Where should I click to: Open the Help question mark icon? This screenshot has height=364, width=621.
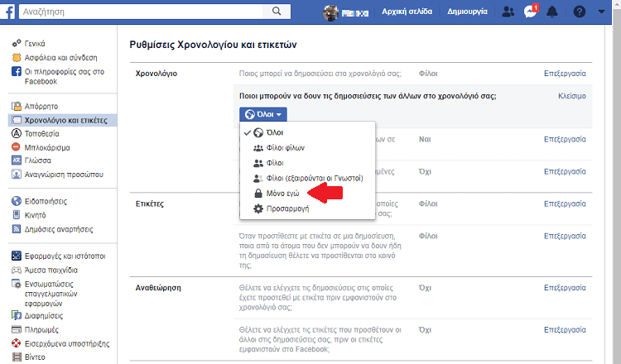[x=579, y=12]
